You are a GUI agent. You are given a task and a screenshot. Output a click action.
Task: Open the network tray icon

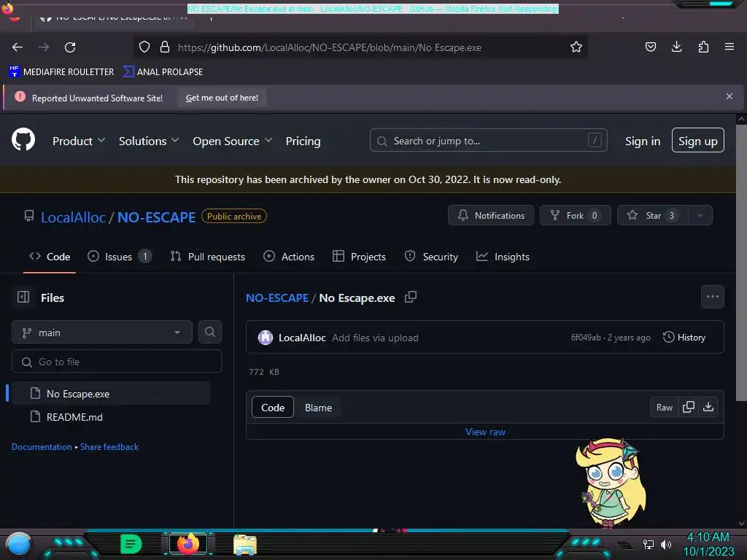(x=649, y=544)
